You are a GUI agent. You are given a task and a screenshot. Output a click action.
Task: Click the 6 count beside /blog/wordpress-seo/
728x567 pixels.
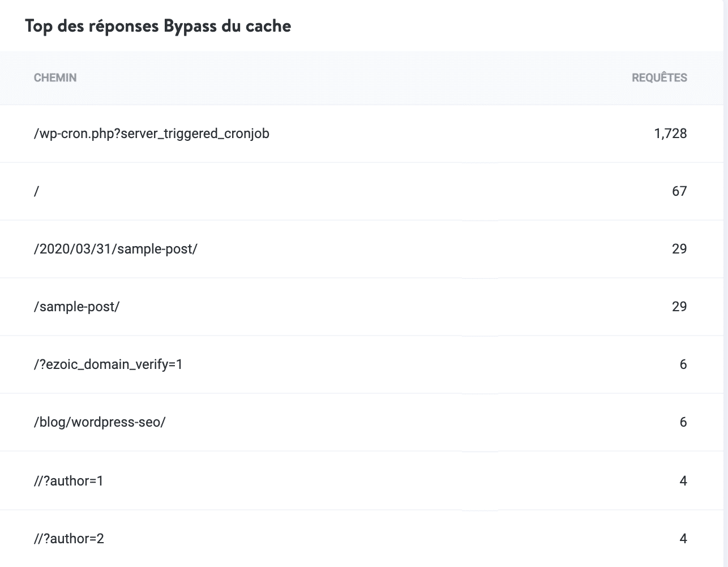point(683,422)
